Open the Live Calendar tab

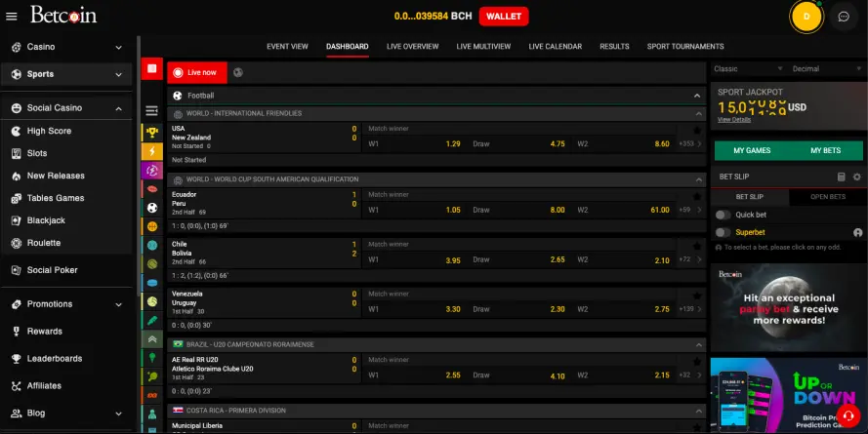point(556,47)
